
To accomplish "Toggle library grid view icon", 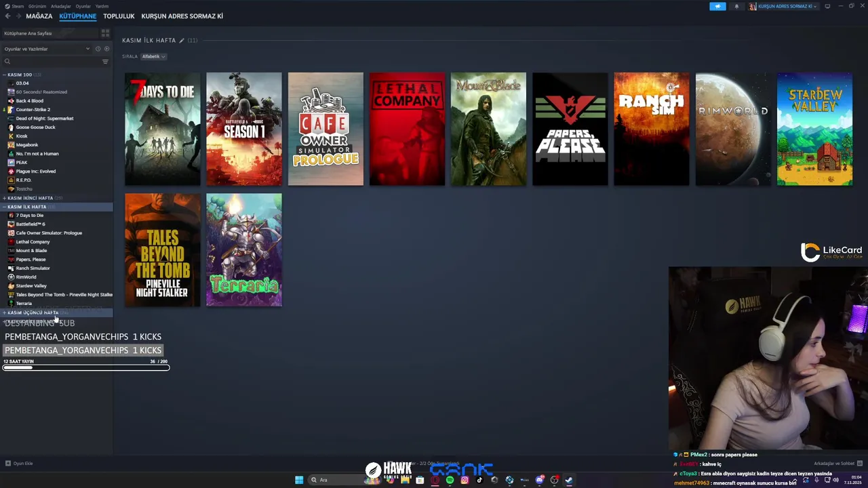I will pyautogui.click(x=105, y=33).
